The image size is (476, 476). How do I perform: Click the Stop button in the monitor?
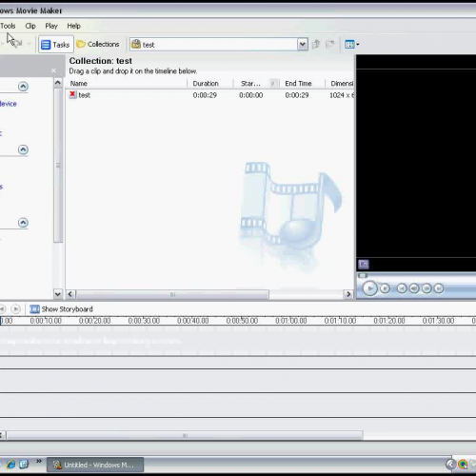pos(385,288)
